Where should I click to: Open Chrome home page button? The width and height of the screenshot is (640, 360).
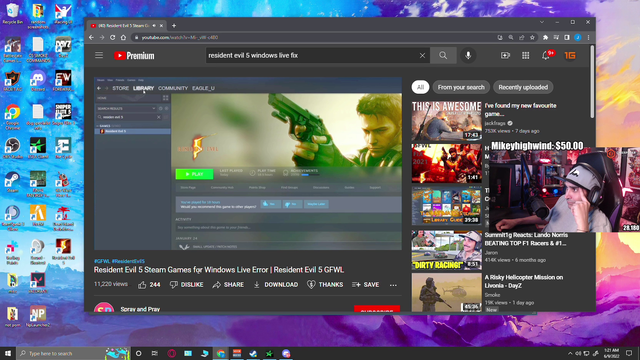[x=123, y=38]
